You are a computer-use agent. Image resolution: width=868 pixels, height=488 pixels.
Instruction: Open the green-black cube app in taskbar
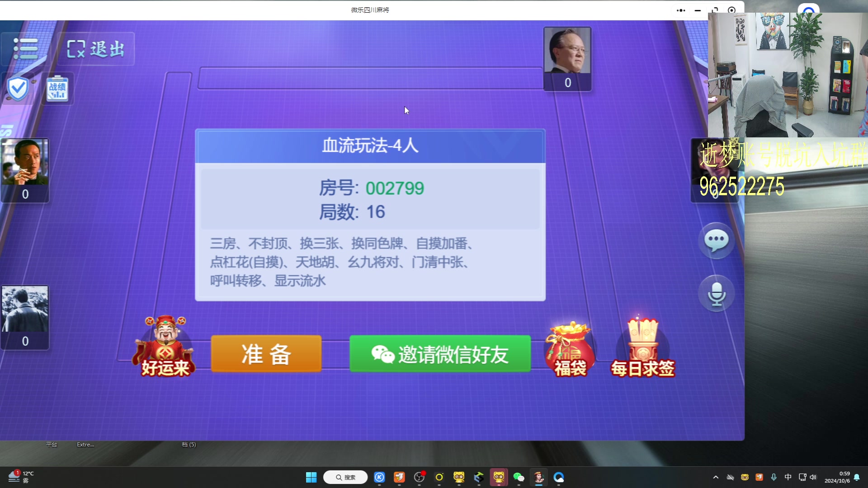479,477
